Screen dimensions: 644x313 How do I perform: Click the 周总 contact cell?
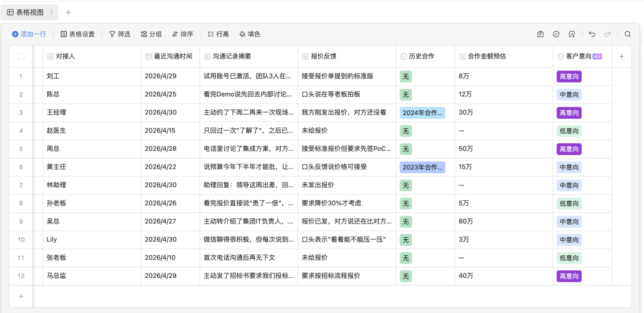[x=92, y=149]
